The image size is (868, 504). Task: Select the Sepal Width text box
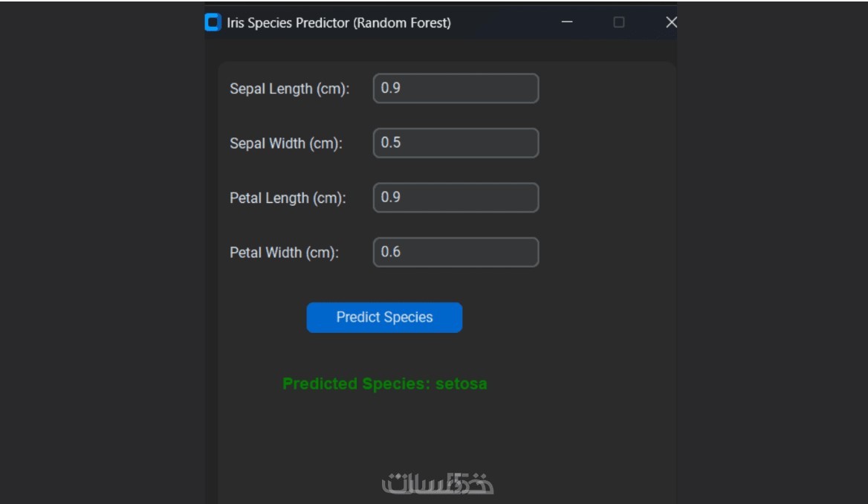456,143
